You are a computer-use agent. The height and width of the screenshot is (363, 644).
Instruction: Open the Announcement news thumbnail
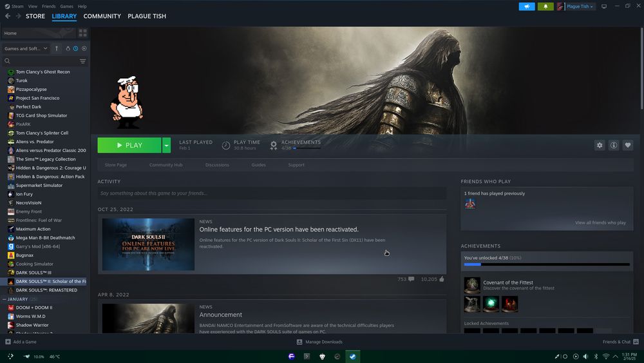point(148,319)
